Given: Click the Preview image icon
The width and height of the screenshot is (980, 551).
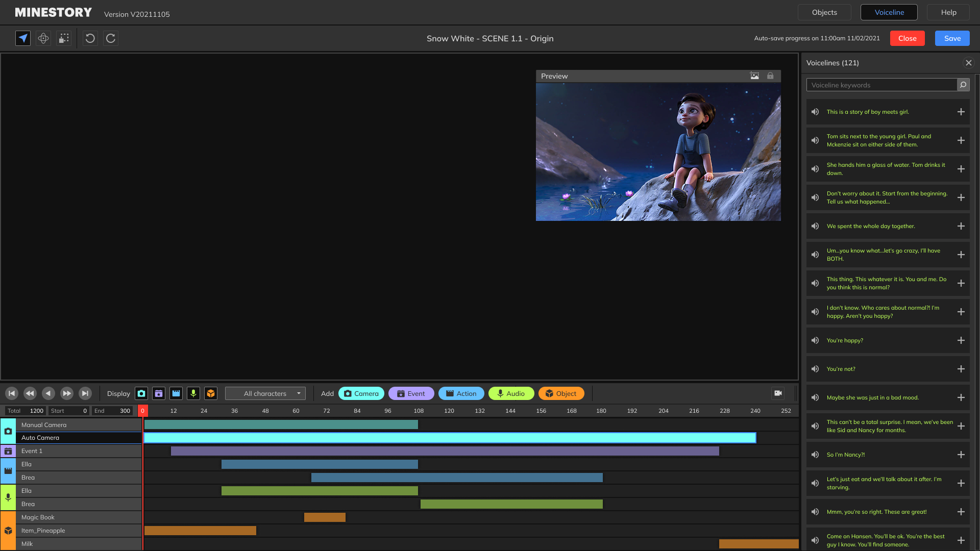Looking at the screenshot, I should point(754,76).
